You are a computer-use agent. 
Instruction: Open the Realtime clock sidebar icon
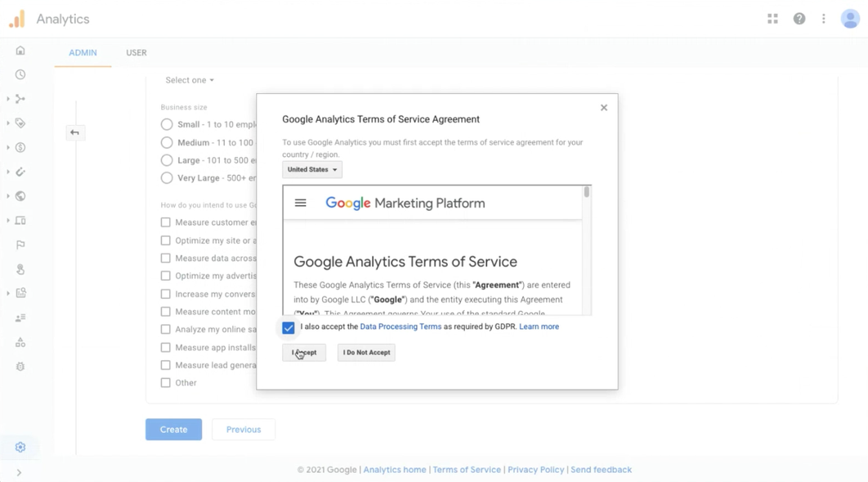[20, 74]
